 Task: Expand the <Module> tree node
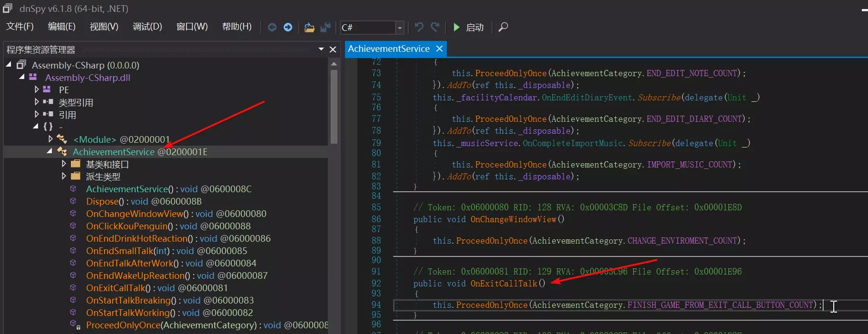coord(50,139)
